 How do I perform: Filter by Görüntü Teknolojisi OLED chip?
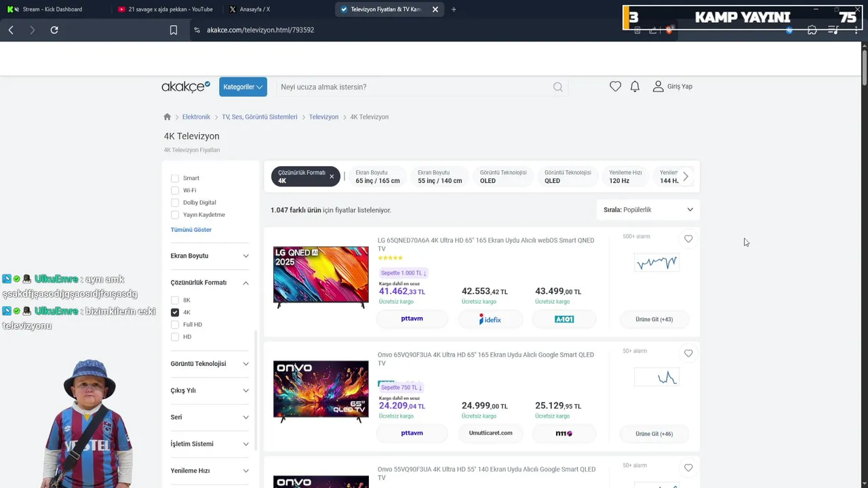[503, 177]
